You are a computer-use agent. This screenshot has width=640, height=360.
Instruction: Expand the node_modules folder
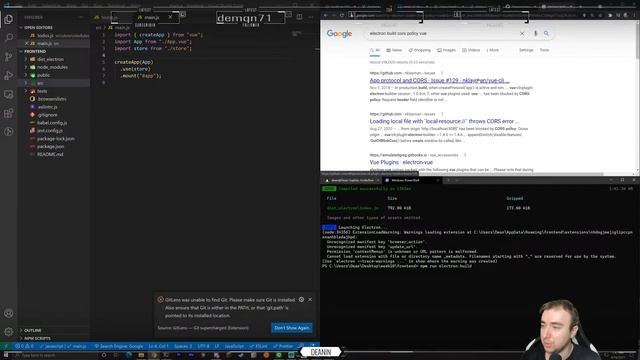click(x=52, y=67)
